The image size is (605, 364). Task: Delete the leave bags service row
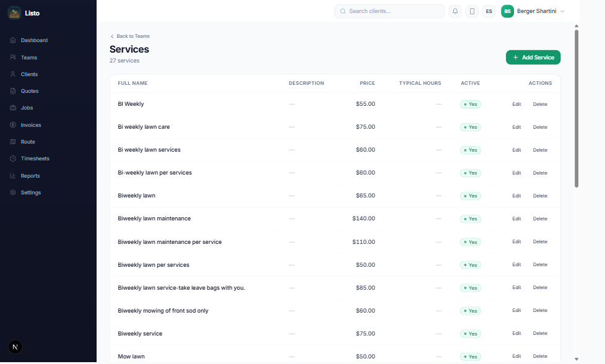(x=540, y=287)
